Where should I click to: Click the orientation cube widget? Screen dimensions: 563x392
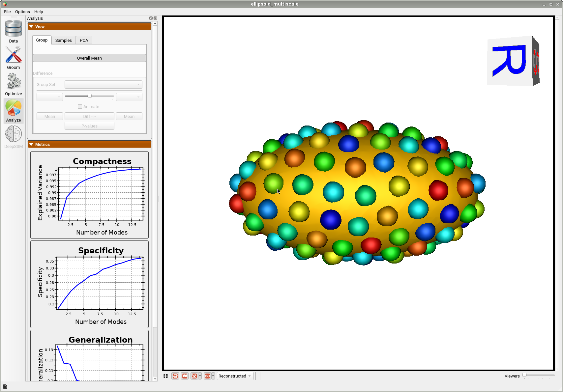pos(513,61)
